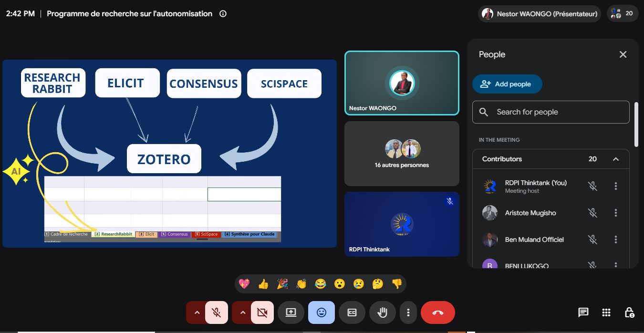Mute icon for Aristote Mugisho
The image size is (644, 333).
coord(592,213)
